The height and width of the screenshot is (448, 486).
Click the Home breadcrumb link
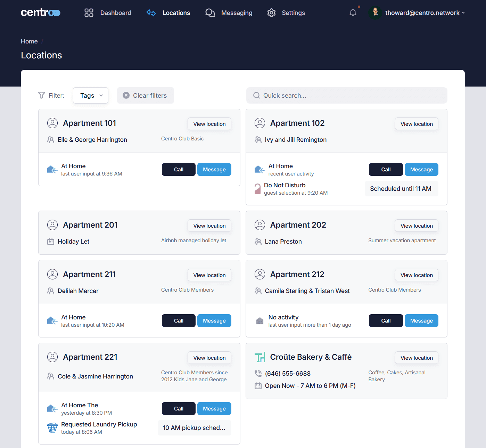29,41
